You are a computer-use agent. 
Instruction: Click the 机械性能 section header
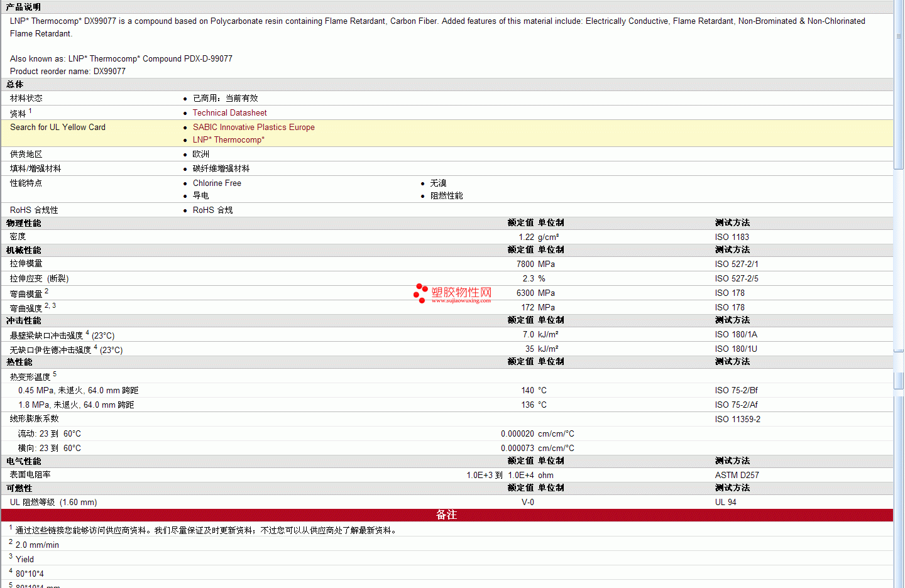pyautogui.click(x=24, y=251)
